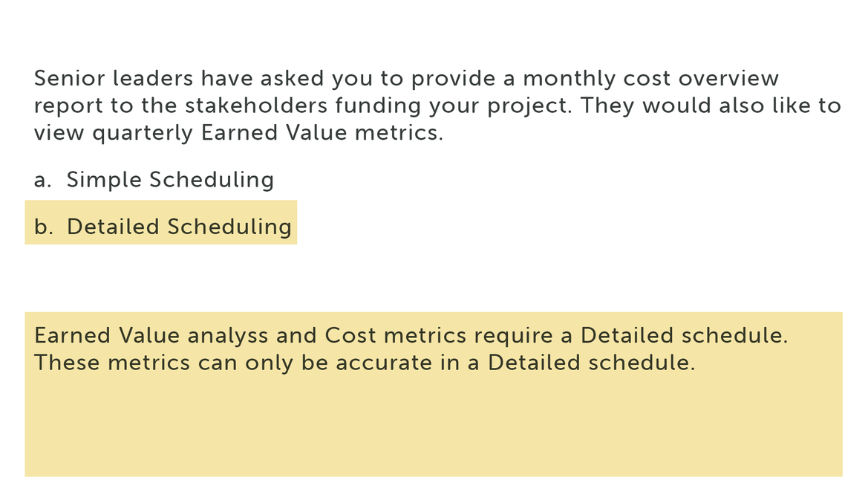The width and height of the screenshot is (868, 489).
Task: Click the word 'Scheduling' in option a
Action: (x=212, y=180)
